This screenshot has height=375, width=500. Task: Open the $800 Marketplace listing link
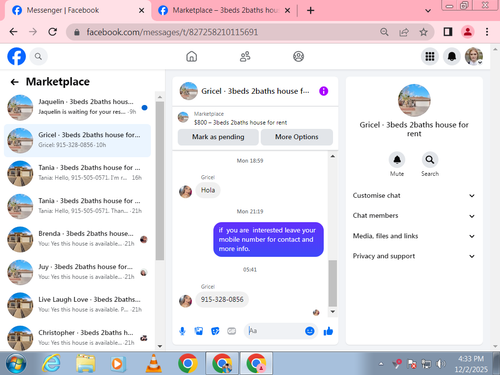point(240,123)
